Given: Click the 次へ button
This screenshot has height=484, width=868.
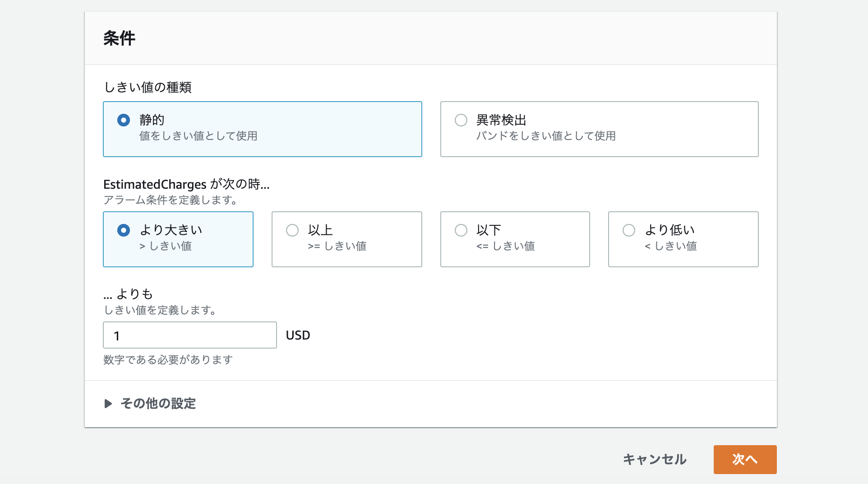Looking at the screenshot, I should pyautogui.click(x=744, y=459).
